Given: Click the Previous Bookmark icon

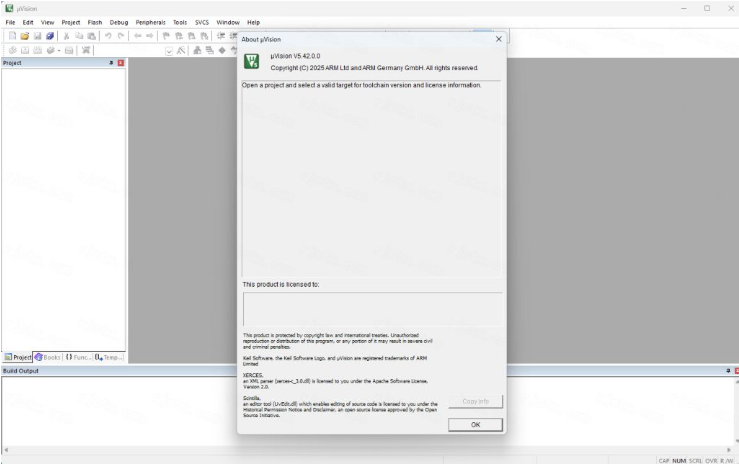Looking at the screenshot, I should coord(179,36).
